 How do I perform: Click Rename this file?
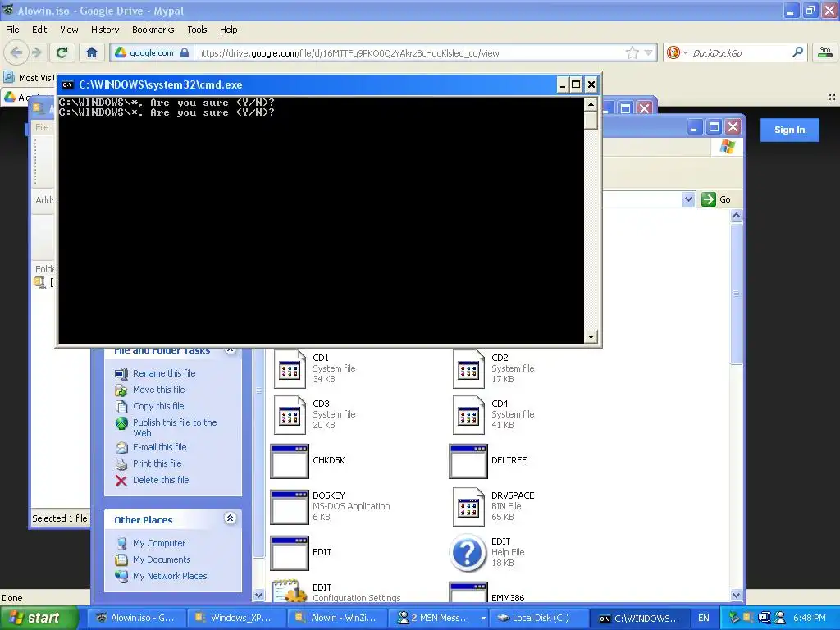tap(164, 373)
